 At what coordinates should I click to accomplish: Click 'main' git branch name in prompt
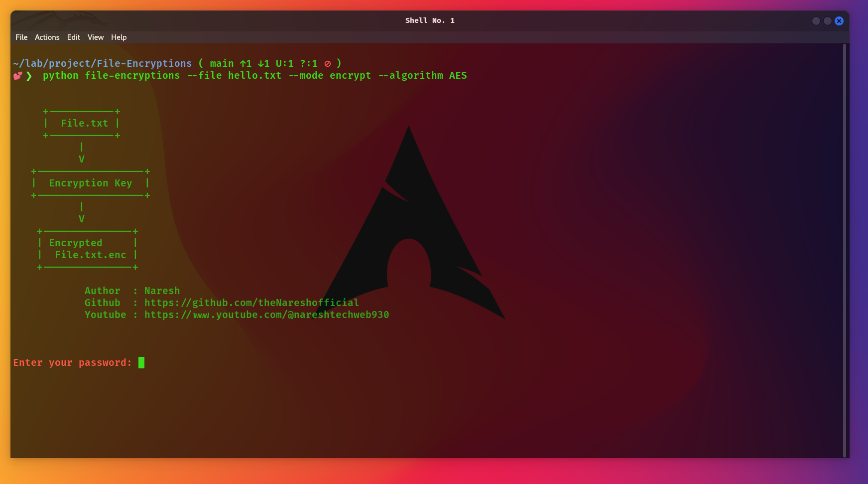coord(222,63)
